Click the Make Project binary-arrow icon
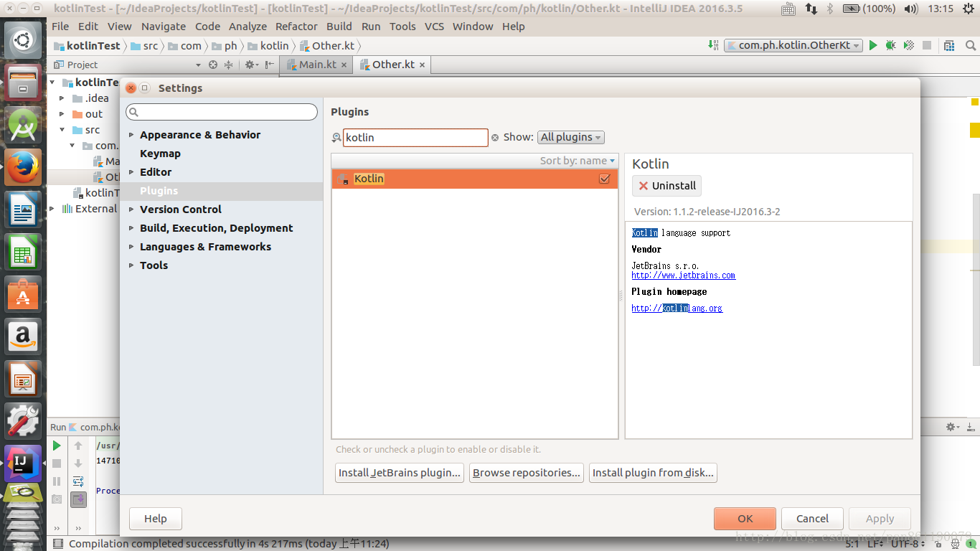 pyautogui.click(x=713, y=44)
